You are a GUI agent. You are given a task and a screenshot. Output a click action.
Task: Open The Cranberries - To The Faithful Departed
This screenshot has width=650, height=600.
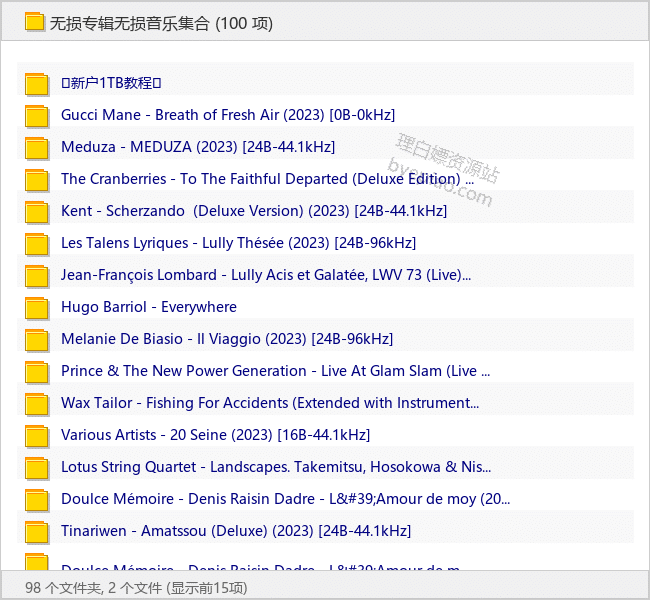click(x=267, y=179)
